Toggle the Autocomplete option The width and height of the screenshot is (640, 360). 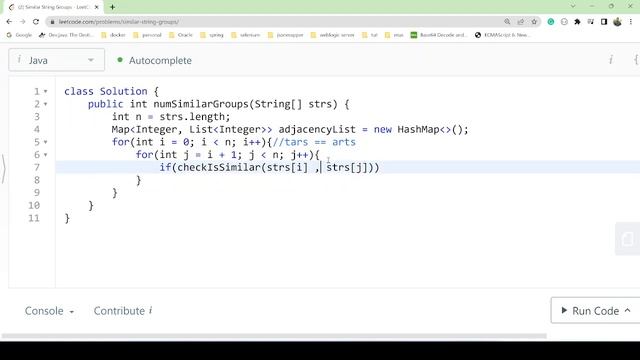154,60
